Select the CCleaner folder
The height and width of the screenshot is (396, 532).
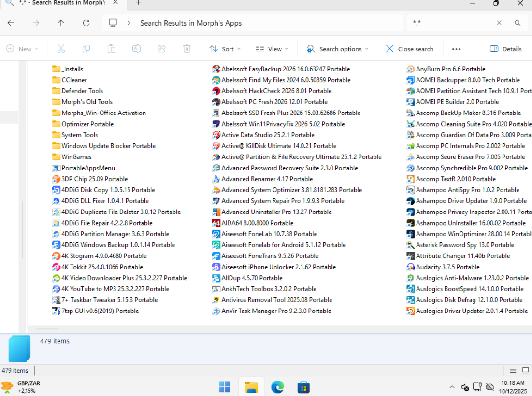click(x=74, y=80)
